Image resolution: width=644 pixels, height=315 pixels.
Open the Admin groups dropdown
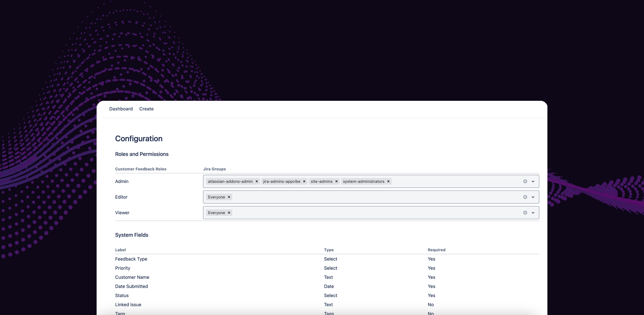pyautogui.click(x=533, y=181)
